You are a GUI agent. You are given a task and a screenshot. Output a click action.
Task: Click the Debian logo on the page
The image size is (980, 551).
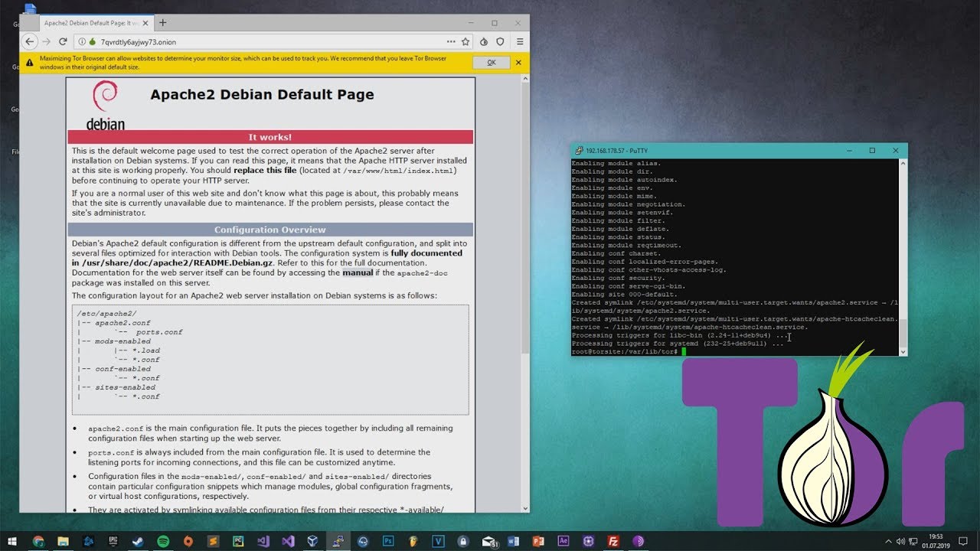point(105,105)
